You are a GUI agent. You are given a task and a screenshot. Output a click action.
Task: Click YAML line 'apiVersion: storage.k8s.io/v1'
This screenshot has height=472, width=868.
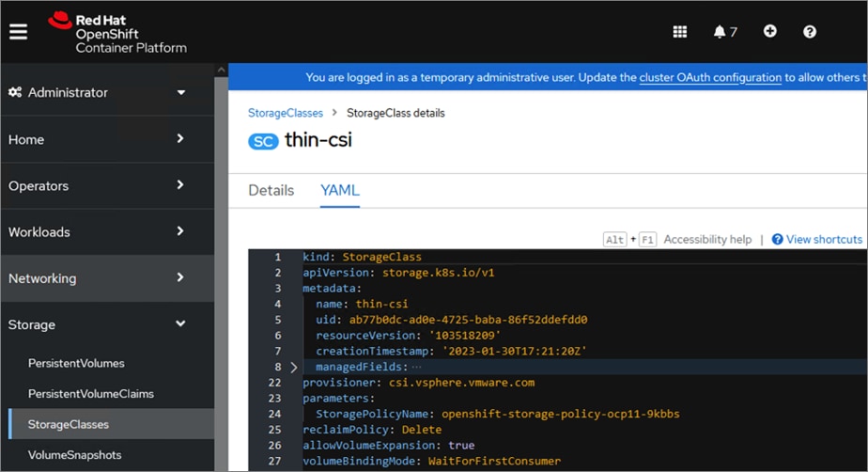(398, 273)
